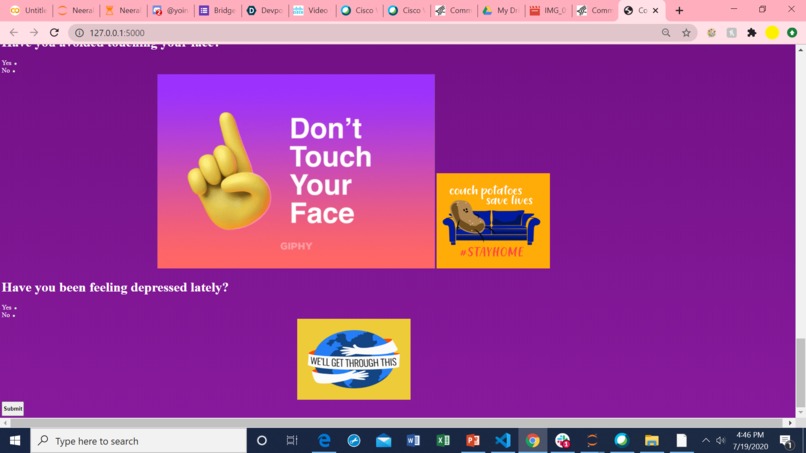Open the Chrome Extensions puzzle icon
The width and height of the screenshot is (806, 453).
pyautogui.click(x=752, y=33)
